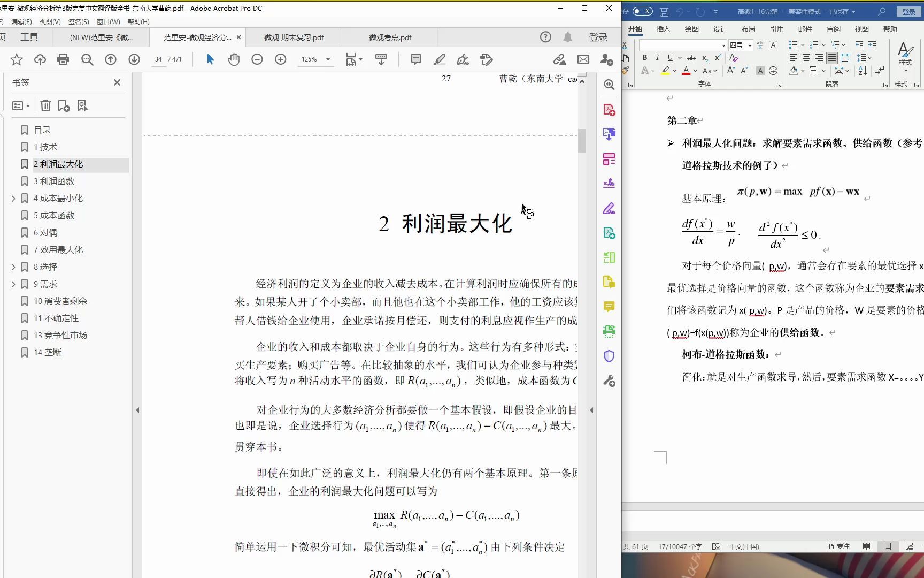This screenshot has height=578, width=924.
Task: Open underline style dropdown arrow
Action: pyautogui.click(x=680, y=58)
